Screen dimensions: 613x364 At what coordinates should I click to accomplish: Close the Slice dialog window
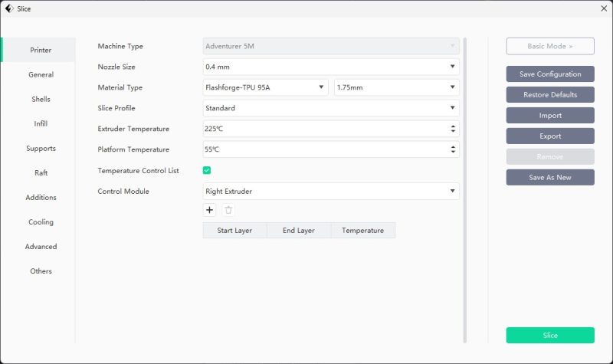pos(604,8)
